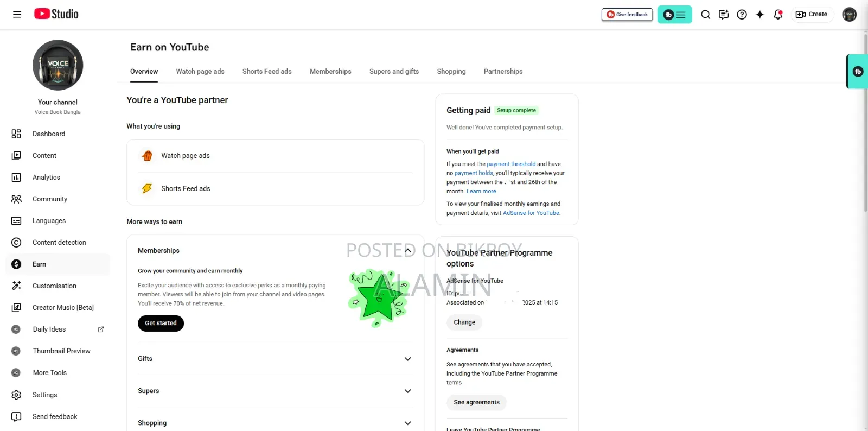Switch to the Watch page ads tab
This screenshot has height=431, width=868.
pyautogui.click(x=200, y=72)
